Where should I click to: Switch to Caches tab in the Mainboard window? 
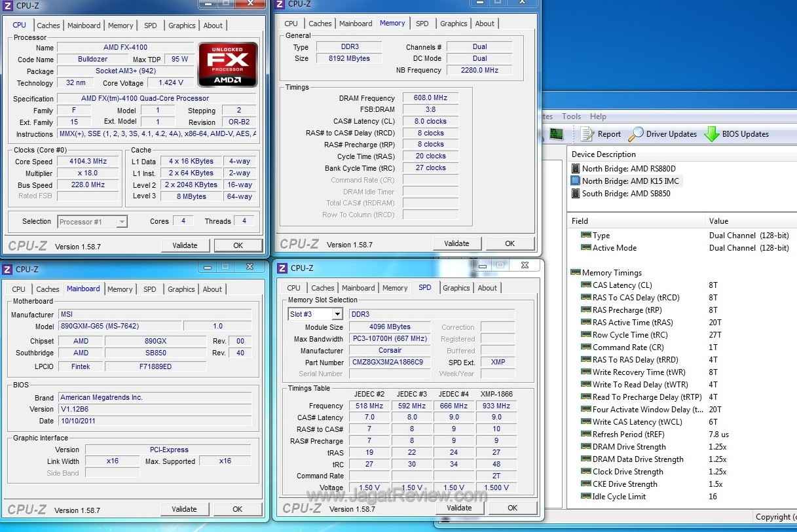point(47,289)
